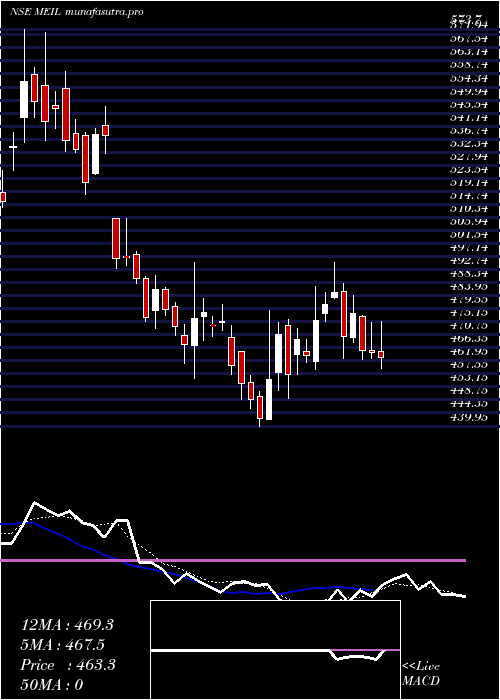
Task: Click the 497.14 price label
Action: click(469, 248)
